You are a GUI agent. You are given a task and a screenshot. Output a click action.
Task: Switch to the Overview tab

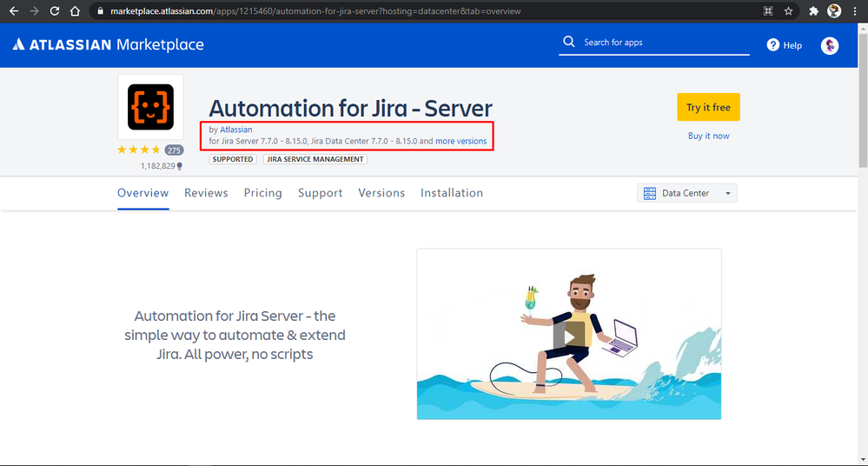(142, 193)
